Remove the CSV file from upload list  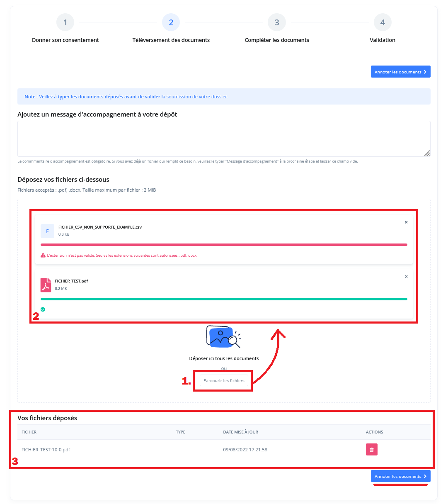click(x=406, y=222)
